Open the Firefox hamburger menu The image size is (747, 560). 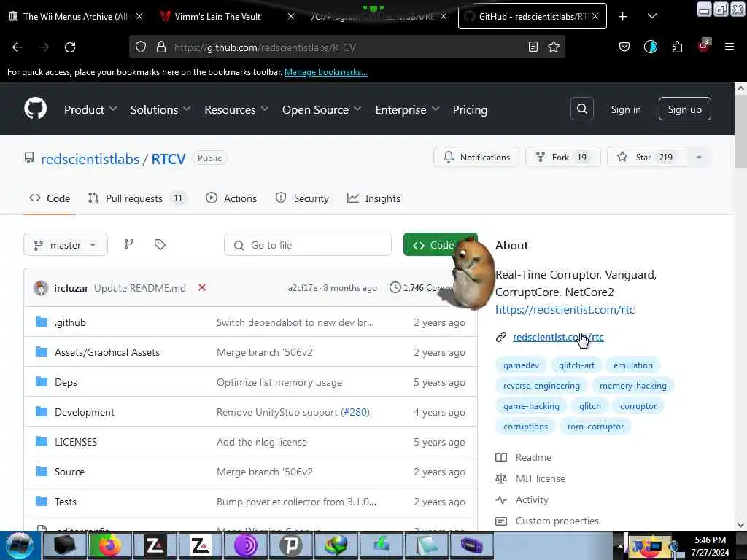tap(729, 47)
